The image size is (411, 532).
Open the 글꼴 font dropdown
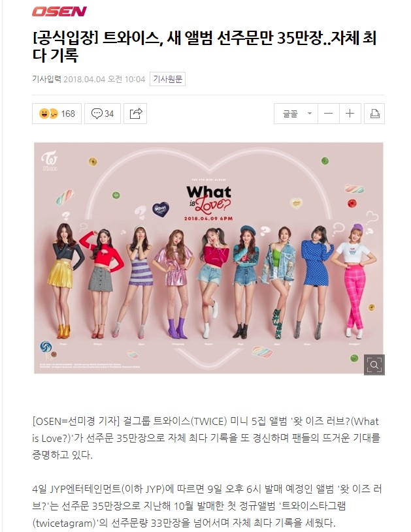pos(296,114)
